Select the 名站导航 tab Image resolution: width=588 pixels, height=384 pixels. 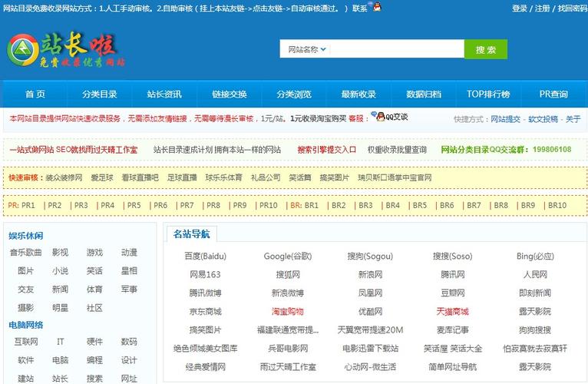tap(192, 234)
